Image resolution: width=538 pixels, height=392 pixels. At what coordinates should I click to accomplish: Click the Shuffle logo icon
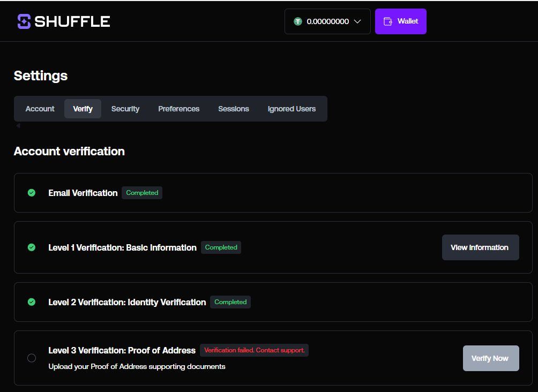tap(24, 21)
